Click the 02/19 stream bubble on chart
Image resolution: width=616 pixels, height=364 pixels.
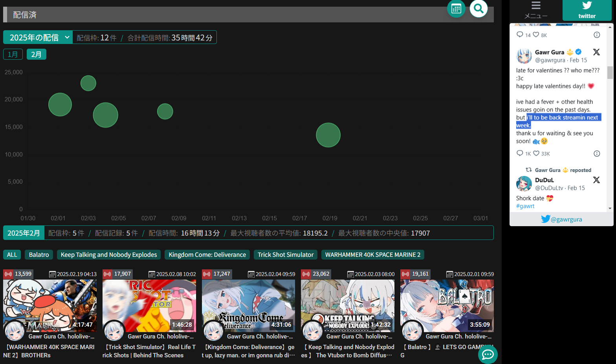pyautogui.click(x=328, y=135)
